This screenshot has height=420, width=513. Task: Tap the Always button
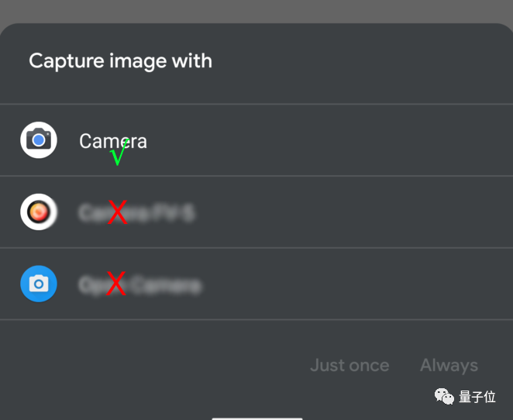449,366
